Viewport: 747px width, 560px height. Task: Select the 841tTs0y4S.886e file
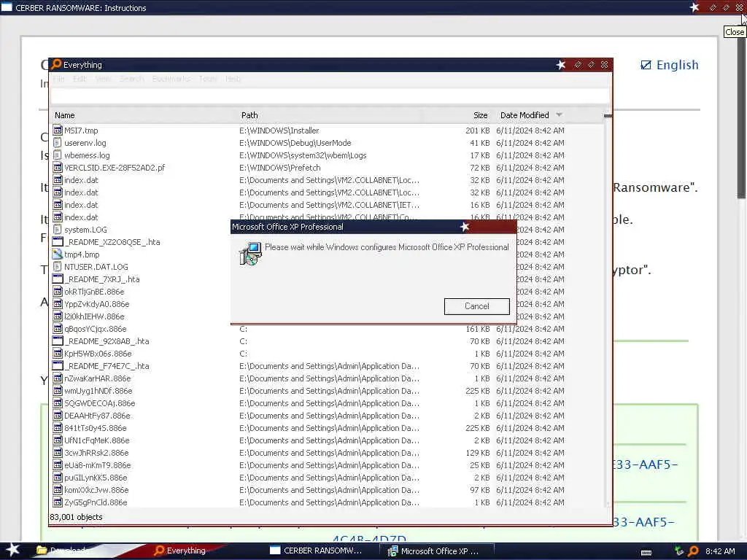[x=96, y=427]
